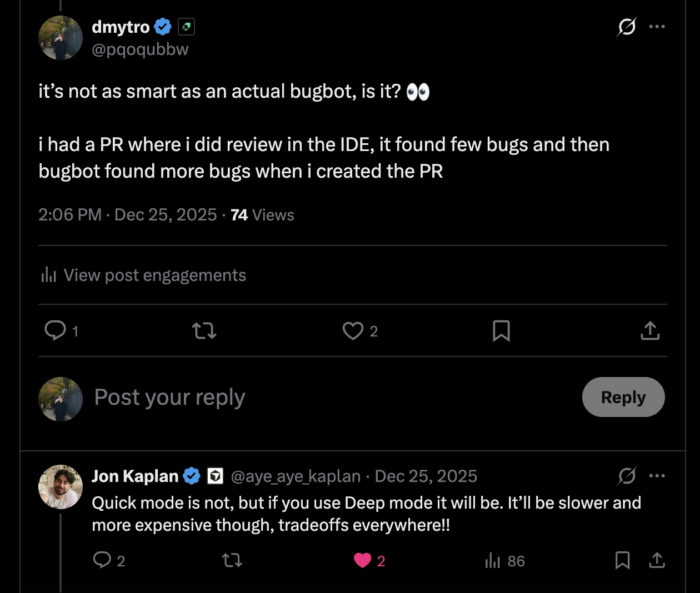Click the repost icon on Jon Kaplan's reply
This screenshot has height=593, width=700.
coord(232,561)
